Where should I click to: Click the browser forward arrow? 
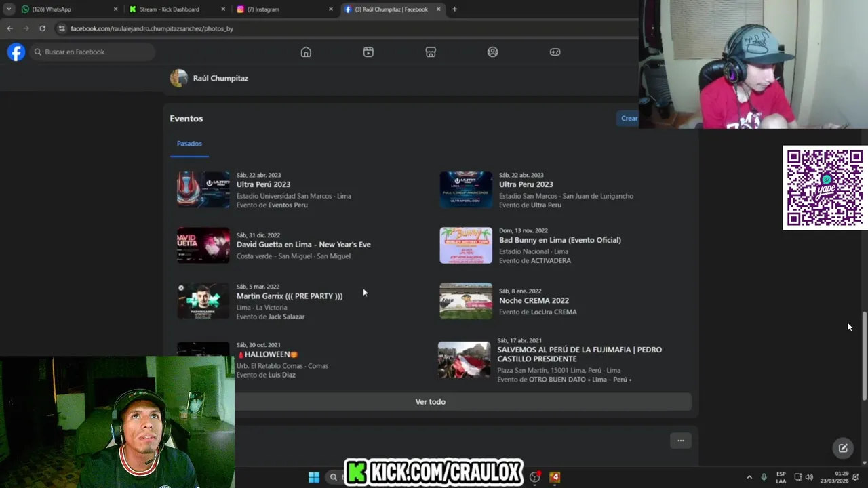(x=26, y=28)
